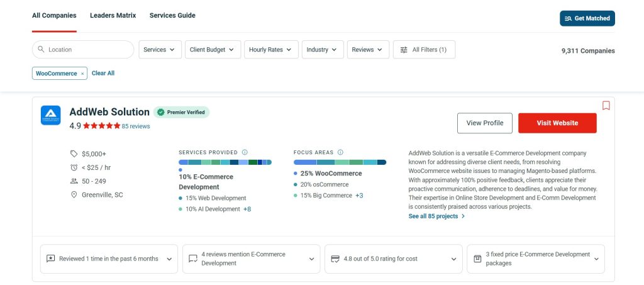The height and width of the screenshot is (285, 644).
Task: Open All Filters (1) panel
Action: click(424, 50)
